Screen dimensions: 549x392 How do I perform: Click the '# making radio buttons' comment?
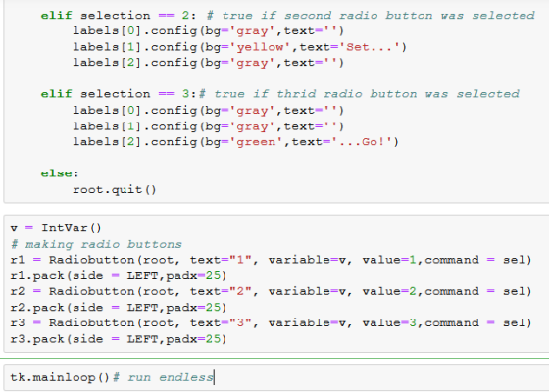(96, 244)
